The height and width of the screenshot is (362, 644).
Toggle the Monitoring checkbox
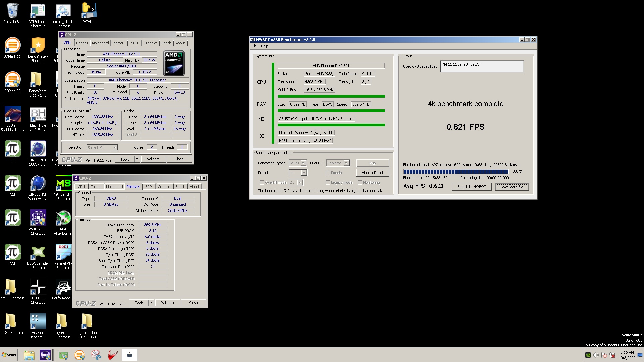pos(360,182)
